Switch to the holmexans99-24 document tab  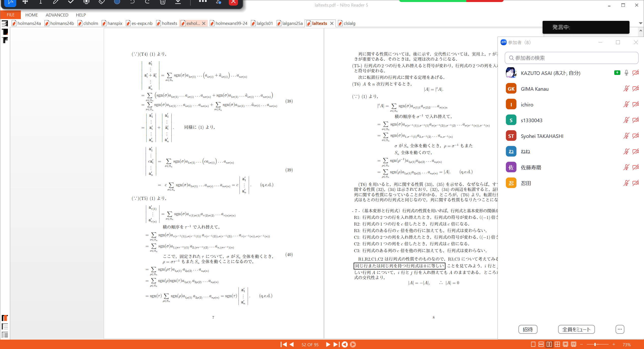(229, 23)
